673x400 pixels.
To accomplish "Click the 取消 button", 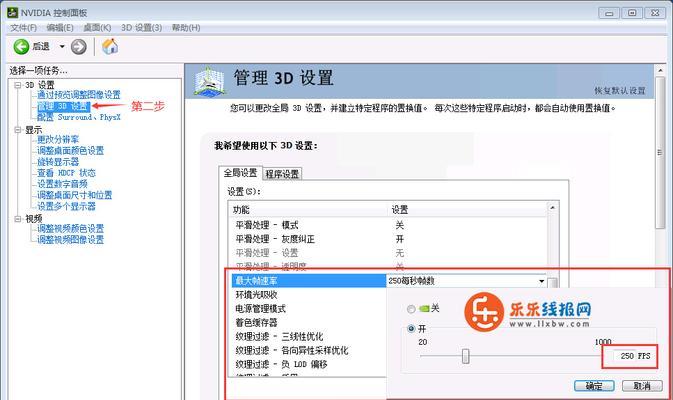I will tap(642, 386).
